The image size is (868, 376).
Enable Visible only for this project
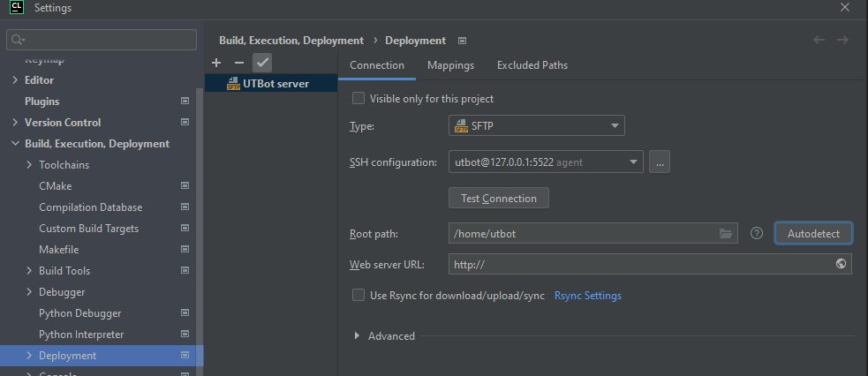pos(359,99)
